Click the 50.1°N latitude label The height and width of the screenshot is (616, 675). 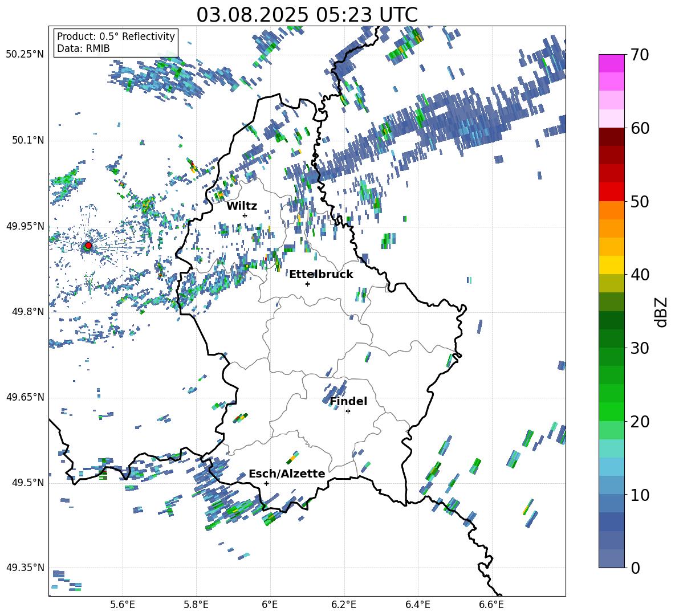pyautogui.click(x=27, y=140)
